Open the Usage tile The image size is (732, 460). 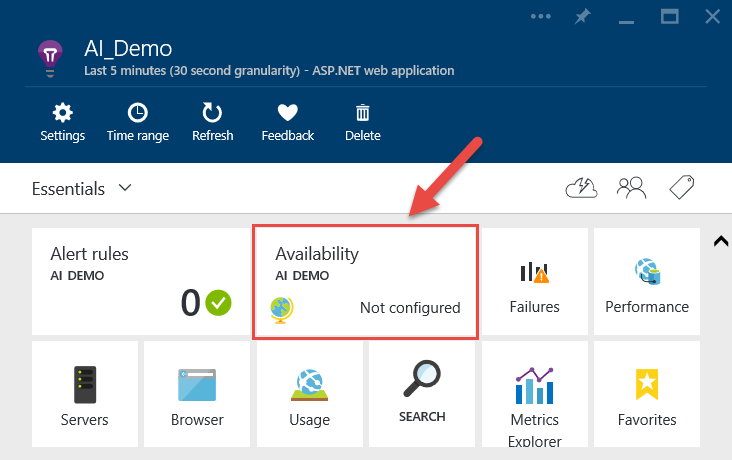click(x=310, y=394)
